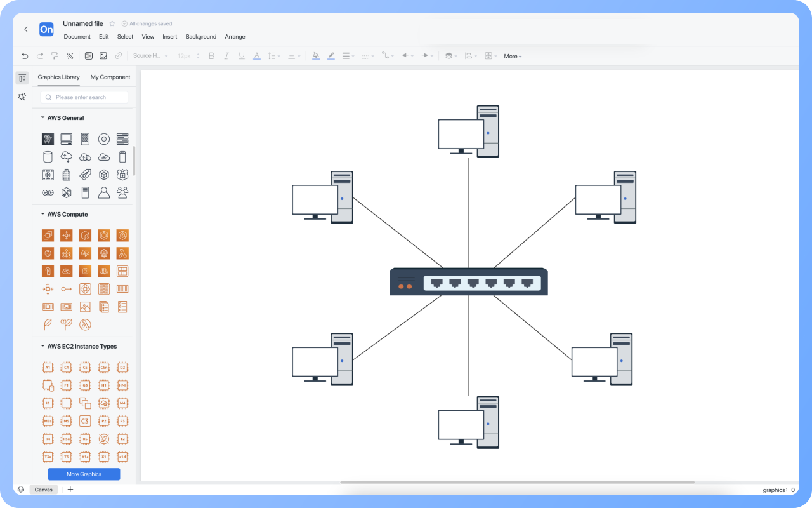Click the back arrow beside the On logo
This screenshot has width=812, height=508.
coord(26,29)
